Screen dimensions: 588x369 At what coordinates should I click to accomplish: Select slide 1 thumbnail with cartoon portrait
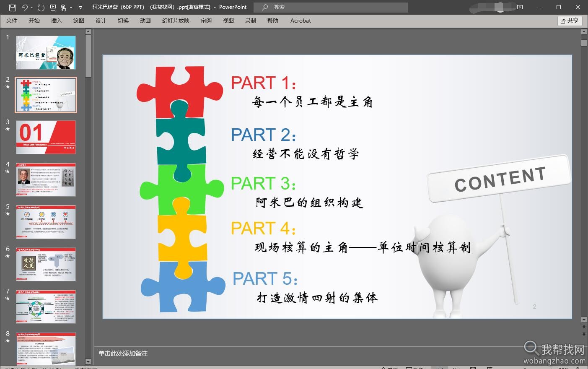coord(46,52)
